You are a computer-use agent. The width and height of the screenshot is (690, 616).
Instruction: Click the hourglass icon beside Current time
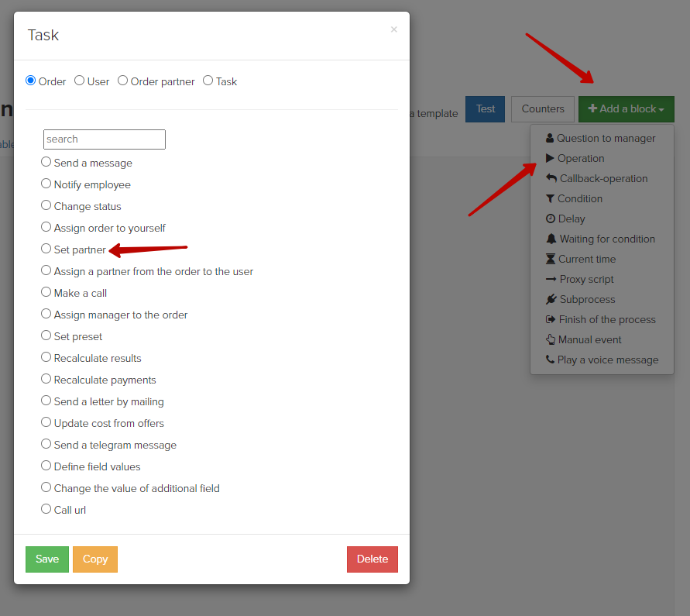point(551,259)
